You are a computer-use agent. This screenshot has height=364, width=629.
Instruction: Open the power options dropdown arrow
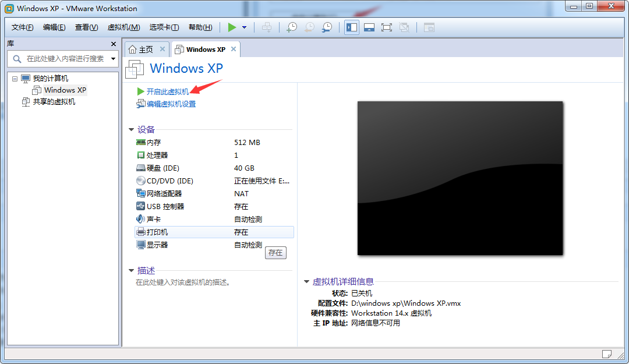coord(244,27)
